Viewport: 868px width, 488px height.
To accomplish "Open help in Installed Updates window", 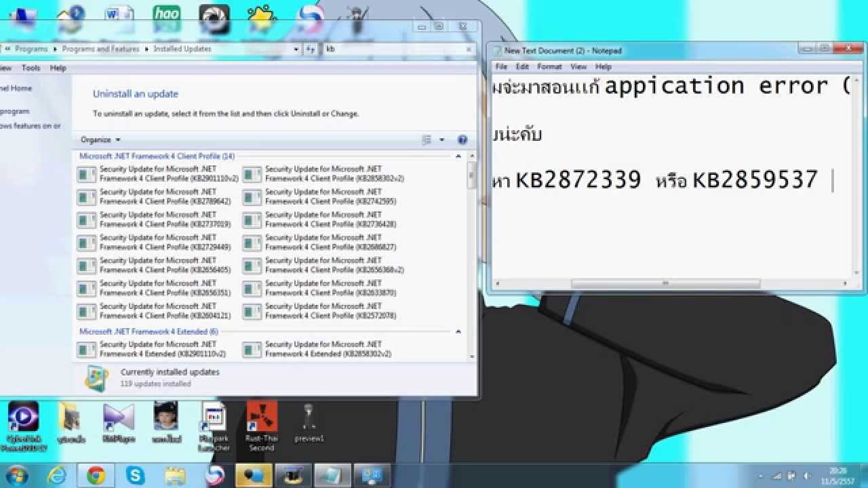I will click(462, 140).
